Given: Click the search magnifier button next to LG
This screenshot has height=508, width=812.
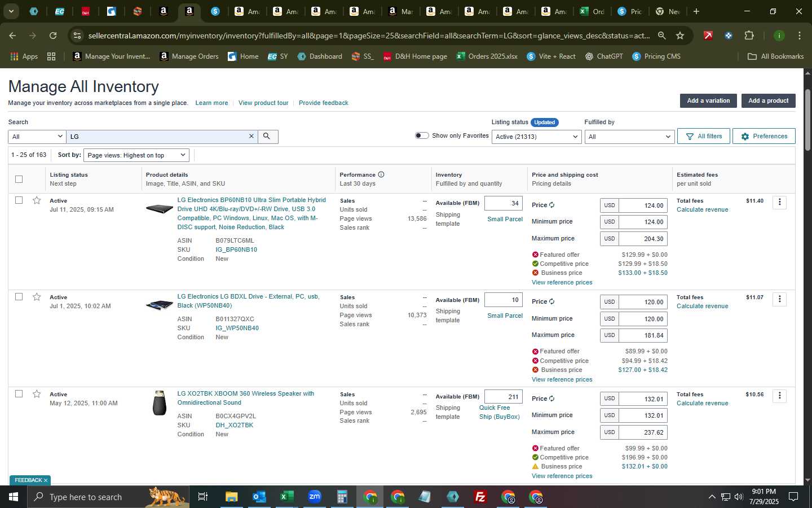Looking at the screenshot, I should (267, 137).
